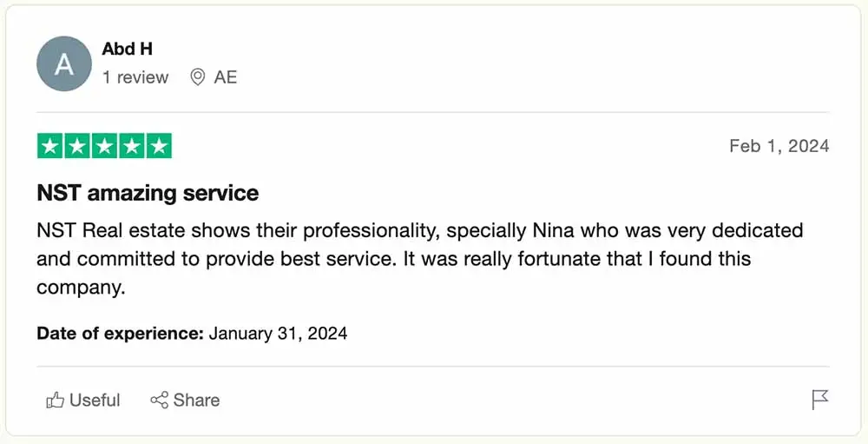868x444 pixels.
Task: Select the fifth green rating star
Action: 158,147
